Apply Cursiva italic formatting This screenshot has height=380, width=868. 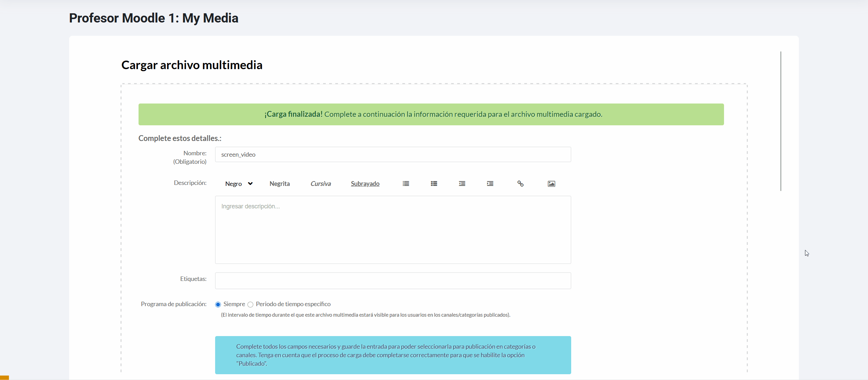tap(320, 184)
